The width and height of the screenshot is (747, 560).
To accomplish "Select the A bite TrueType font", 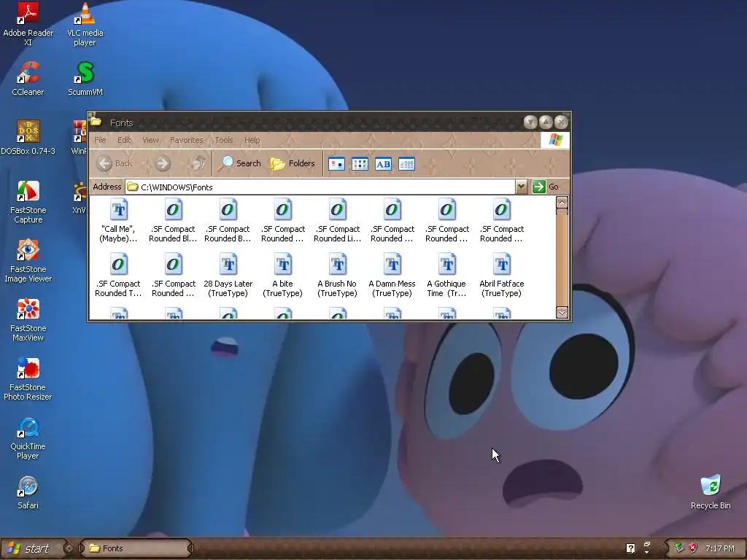I will (283, 275).
